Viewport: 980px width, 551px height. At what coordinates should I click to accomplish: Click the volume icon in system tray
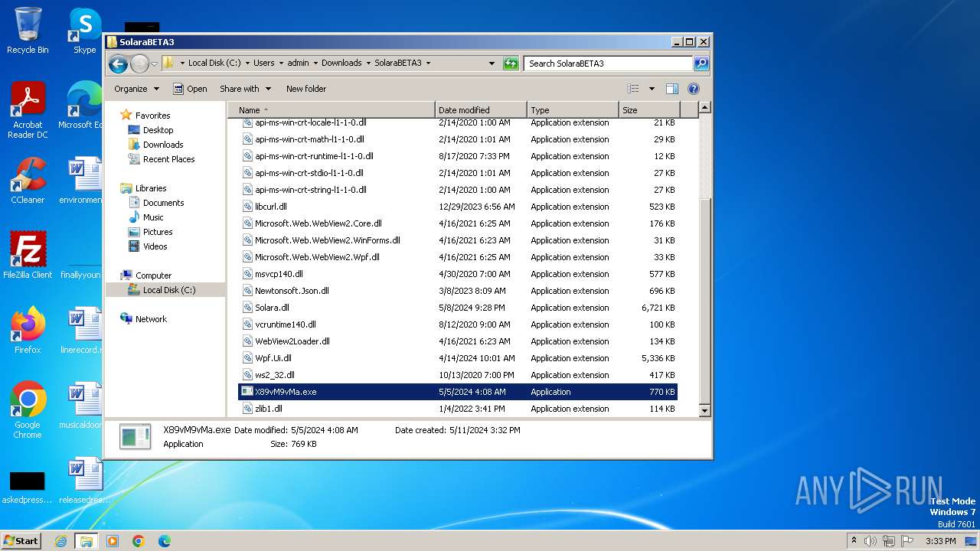click(871, 541)
